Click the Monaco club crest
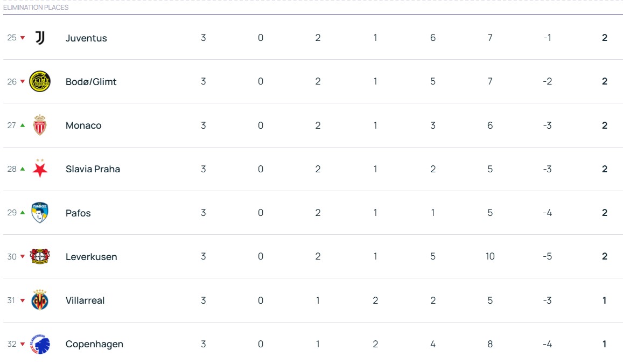This screenshot has height=364, width=623. tap(40, 125)
